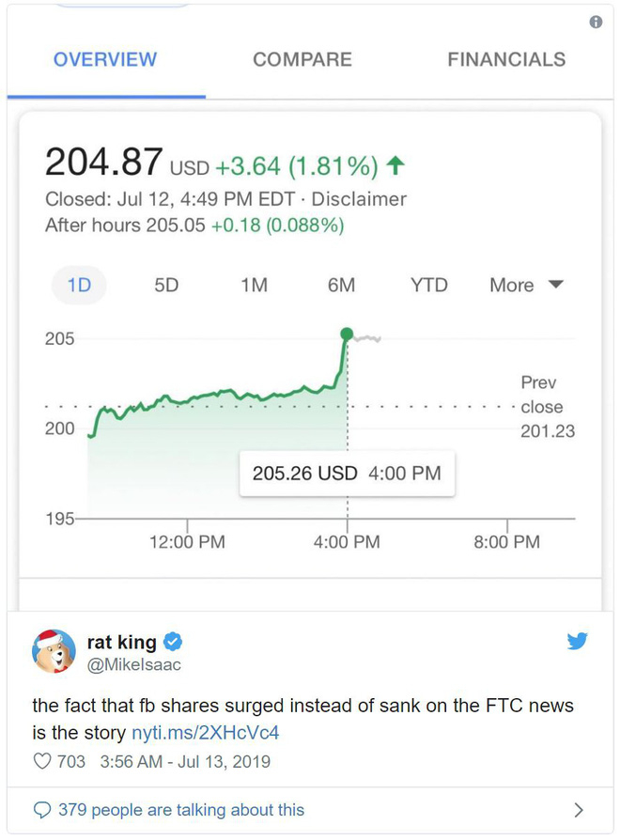Click the Disclaimer link

click(359, 199)
